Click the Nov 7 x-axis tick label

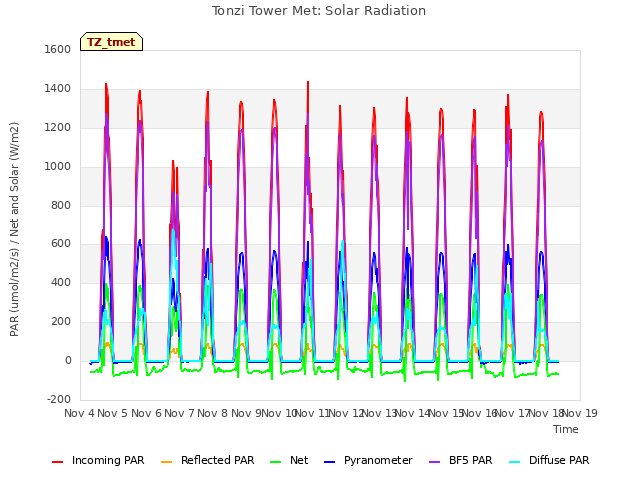click(x=179, y=413)
